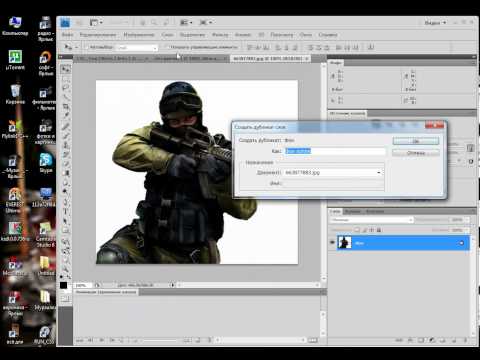Click the layer name input field in the dialog
This screenshot has width=480, height=360.
pyautogui.click(x=335, y=151)
